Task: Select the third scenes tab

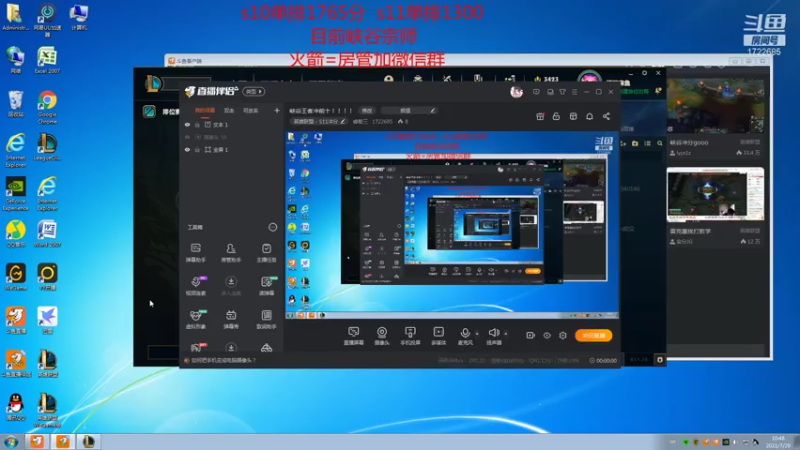Action: pos(250,110)
